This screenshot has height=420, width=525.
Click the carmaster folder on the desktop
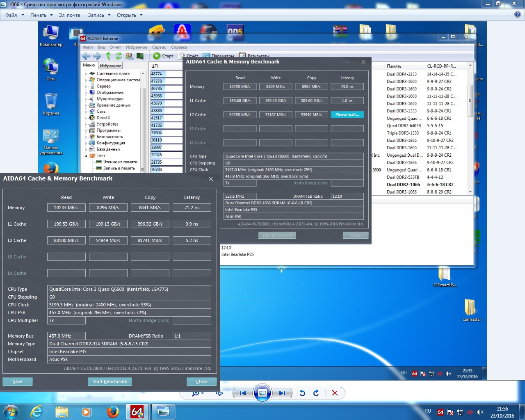(x=472, y=310)
